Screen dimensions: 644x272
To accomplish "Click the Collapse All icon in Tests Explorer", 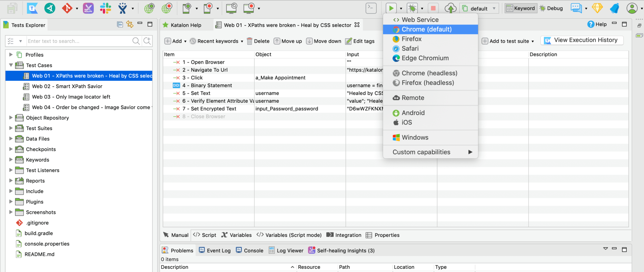I will (x=120, y=24).
